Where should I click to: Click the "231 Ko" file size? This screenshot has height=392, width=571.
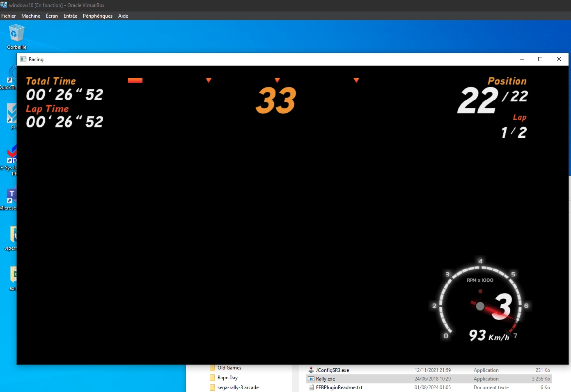pyautogui.click(x=543, y=370)
